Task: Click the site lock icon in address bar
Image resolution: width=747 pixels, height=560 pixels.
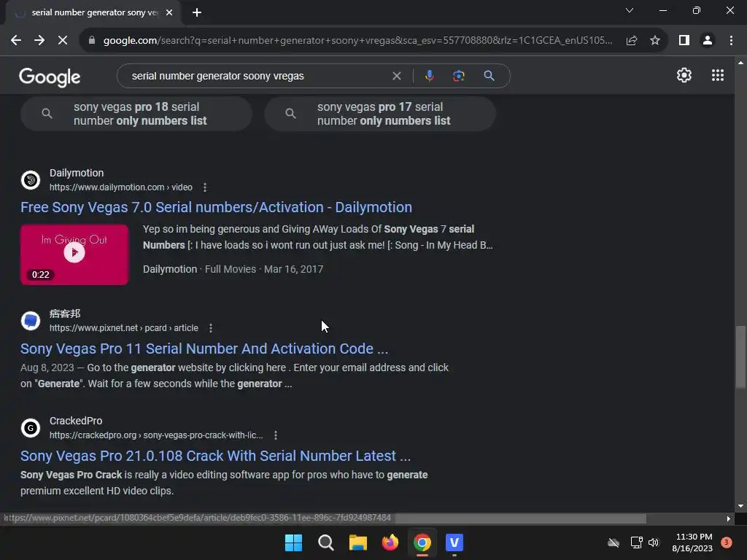Action: coord(92,41)
